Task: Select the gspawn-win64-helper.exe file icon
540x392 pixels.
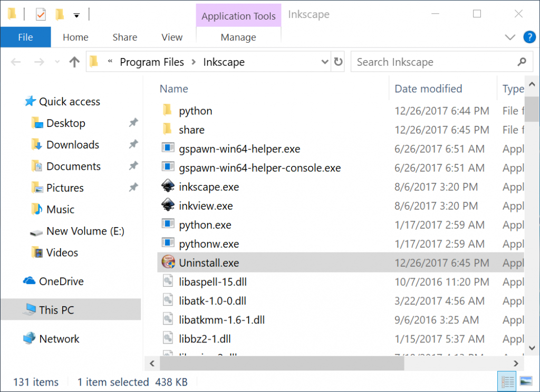Action: tap(168, 148)
